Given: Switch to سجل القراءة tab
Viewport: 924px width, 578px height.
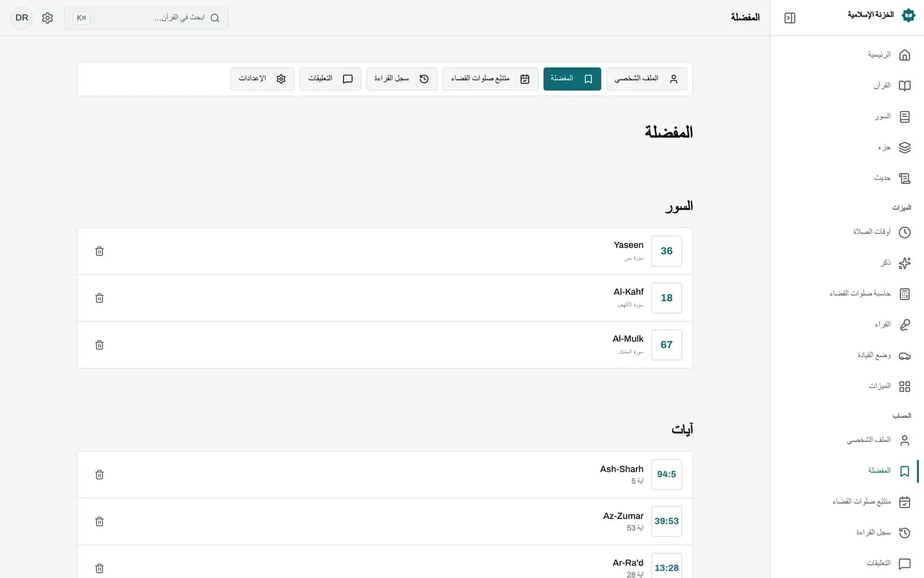Looking at the screenshot, I should (401, 79).
